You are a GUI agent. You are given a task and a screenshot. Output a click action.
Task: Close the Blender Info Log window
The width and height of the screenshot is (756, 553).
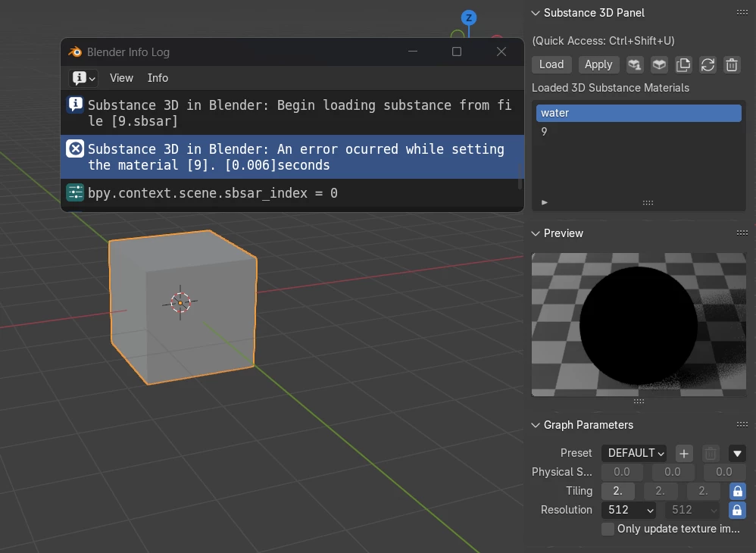point(501,52)
